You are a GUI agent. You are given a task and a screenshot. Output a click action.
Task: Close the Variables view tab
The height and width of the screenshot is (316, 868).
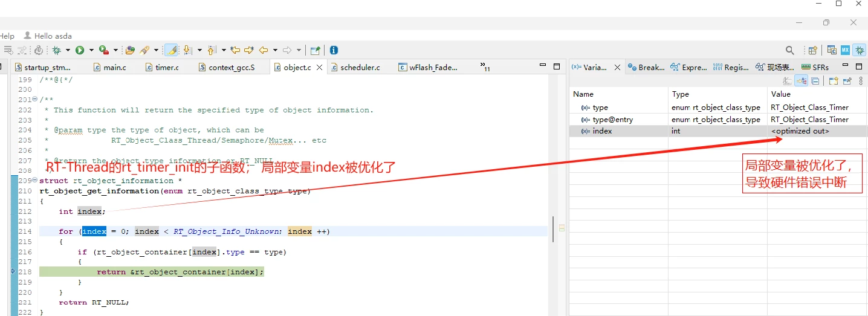tap(617, 68)
